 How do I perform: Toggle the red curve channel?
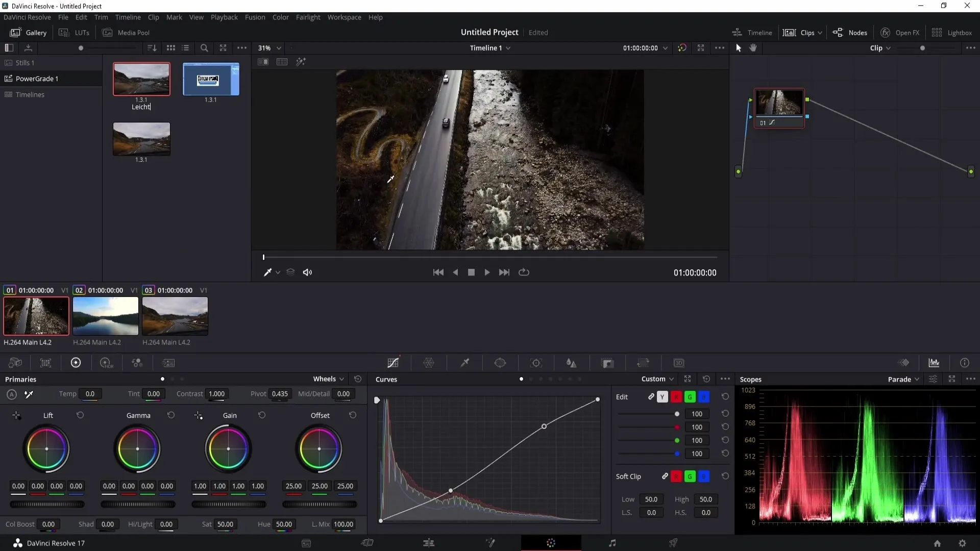click(x=676, y=397)
